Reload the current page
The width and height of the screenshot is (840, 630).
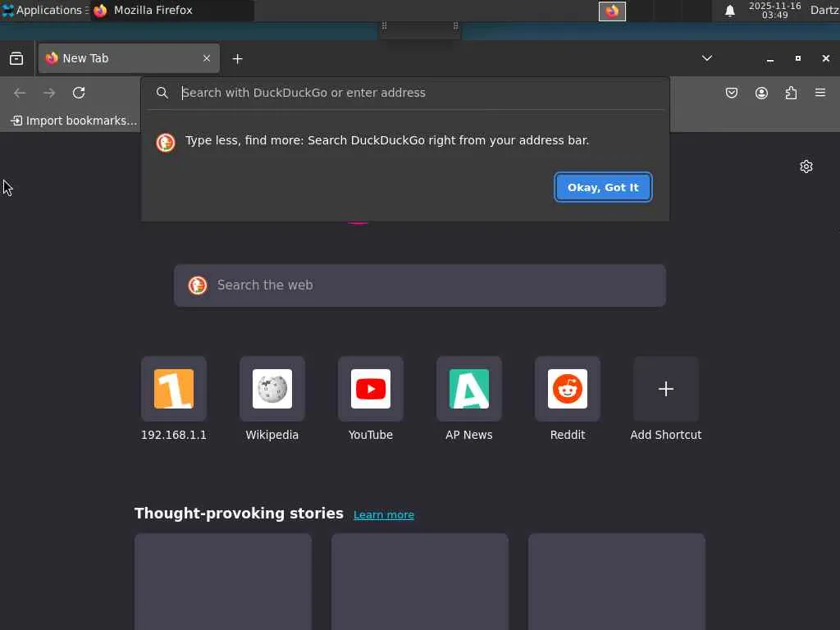pyautogui.click(x=79, y=94)
